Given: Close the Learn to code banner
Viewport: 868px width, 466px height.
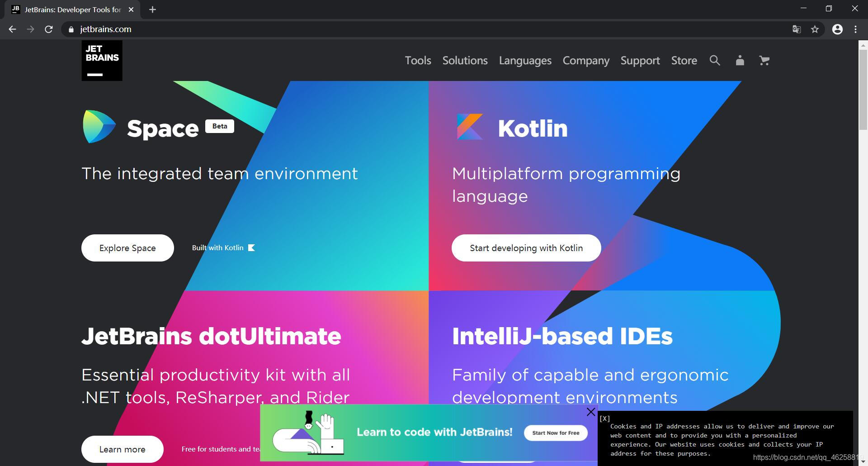Looking at the screenshot, I should [590, 412].
